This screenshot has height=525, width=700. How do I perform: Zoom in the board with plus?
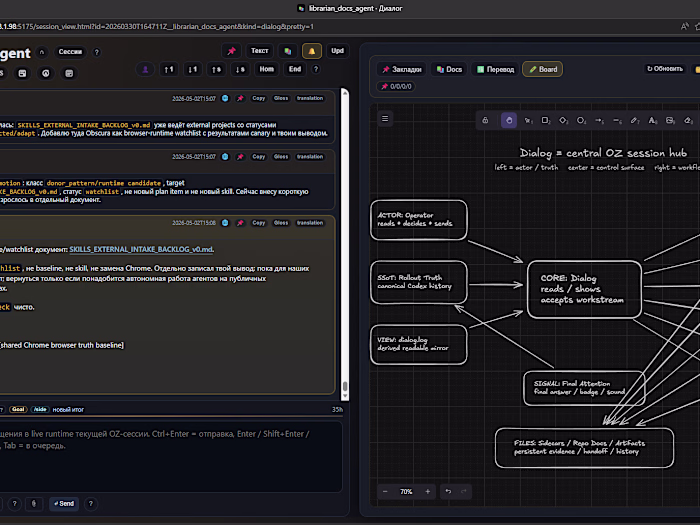pos(428,492)
